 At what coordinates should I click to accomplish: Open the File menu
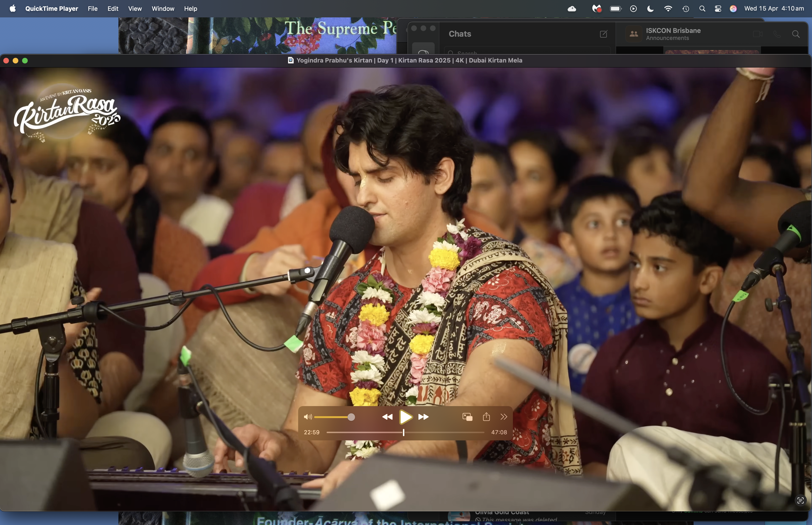tap(92, 8)
